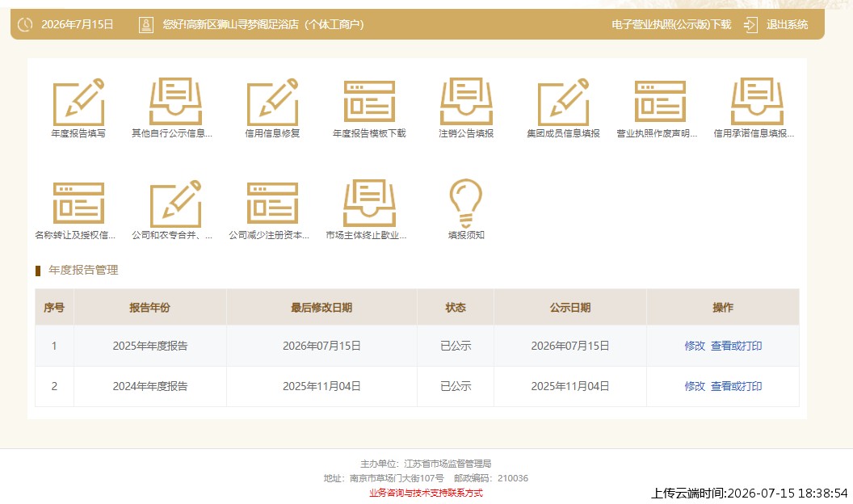853x504 pixels.
Task: Select 集团成员信息填报 icon
Action: [563, 102]
